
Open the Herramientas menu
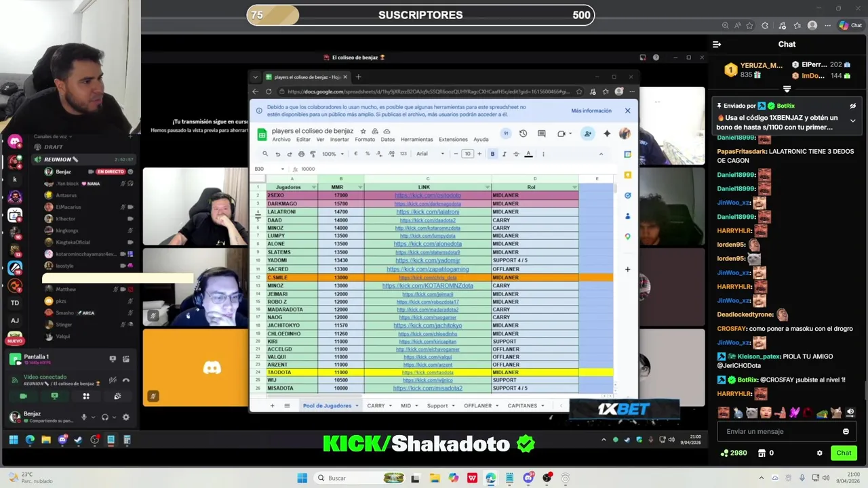[x=416, y=140]
